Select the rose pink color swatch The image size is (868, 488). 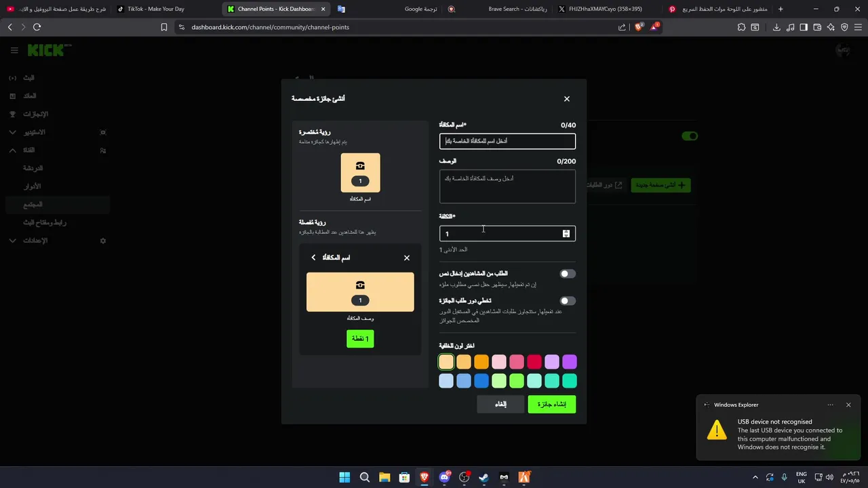[517, 362]
